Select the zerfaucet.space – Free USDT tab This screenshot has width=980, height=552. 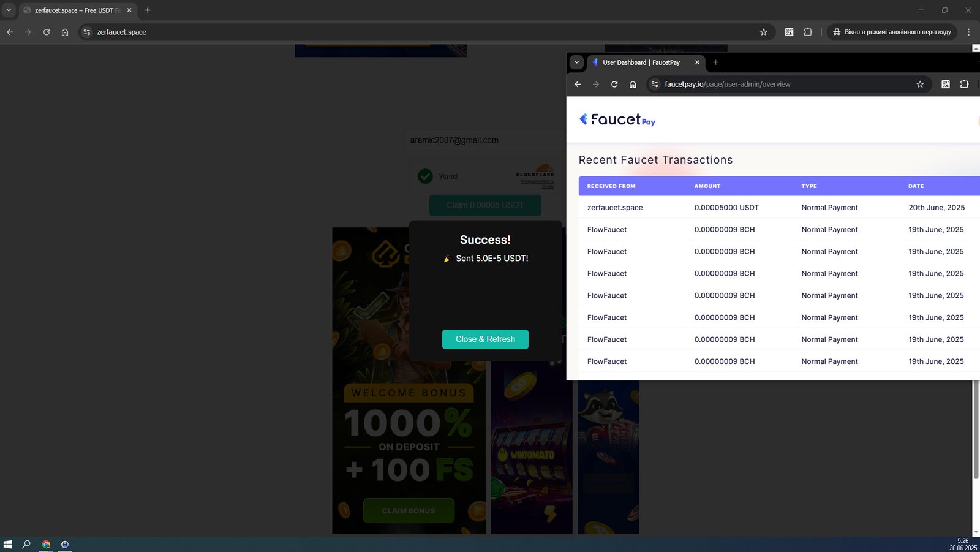tap(77, 10)
